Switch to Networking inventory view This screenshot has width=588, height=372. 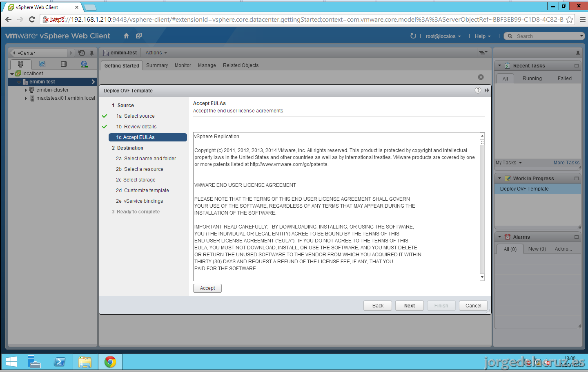(85, 64)
